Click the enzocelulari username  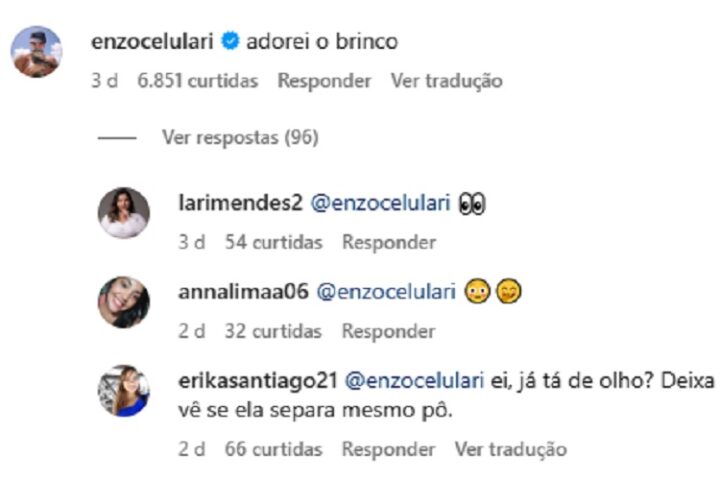(x=150, y=42)
